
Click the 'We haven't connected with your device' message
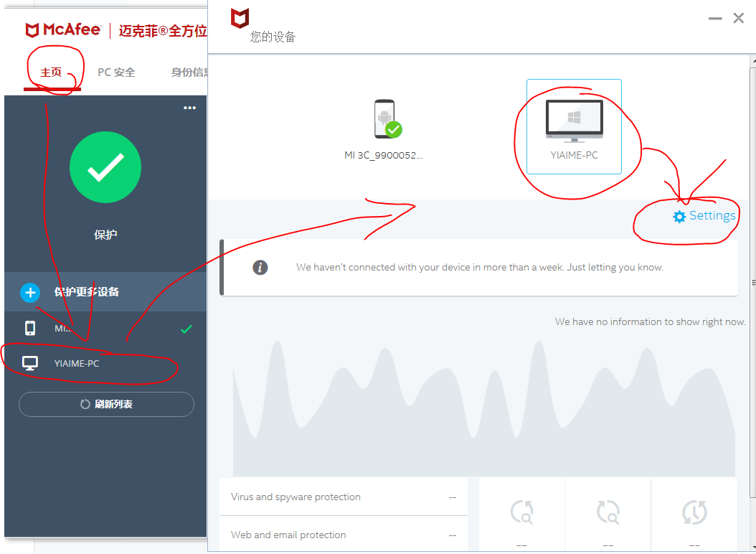pyautogui.click(x=480, y=268)
